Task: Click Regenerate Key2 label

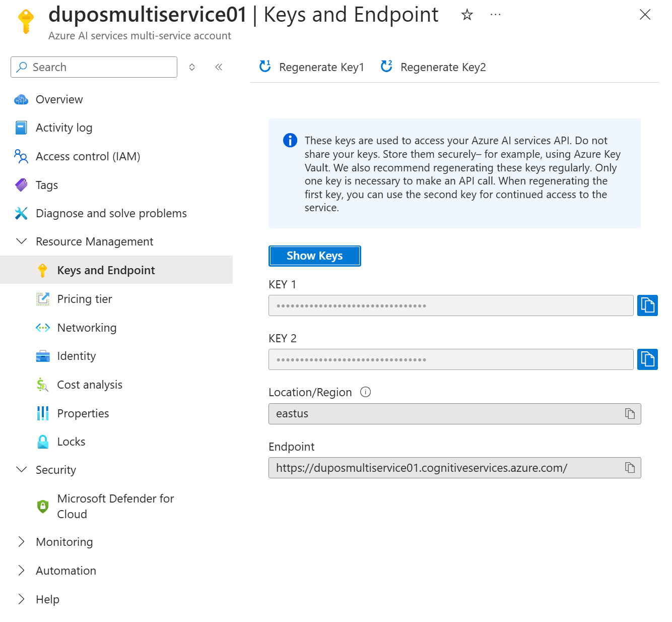Action: pyautogui.click(x=443, y=67)
